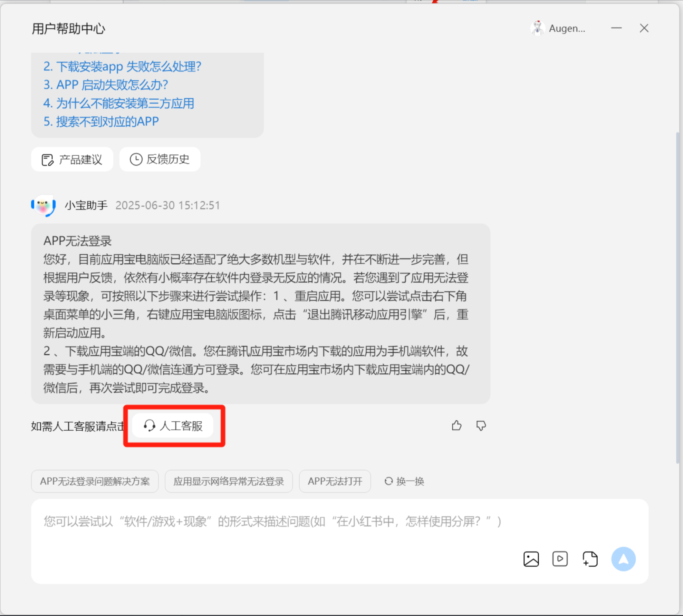Open link 为什么不能安装第三方应用
683x616 pixels.
coord(118,103)
